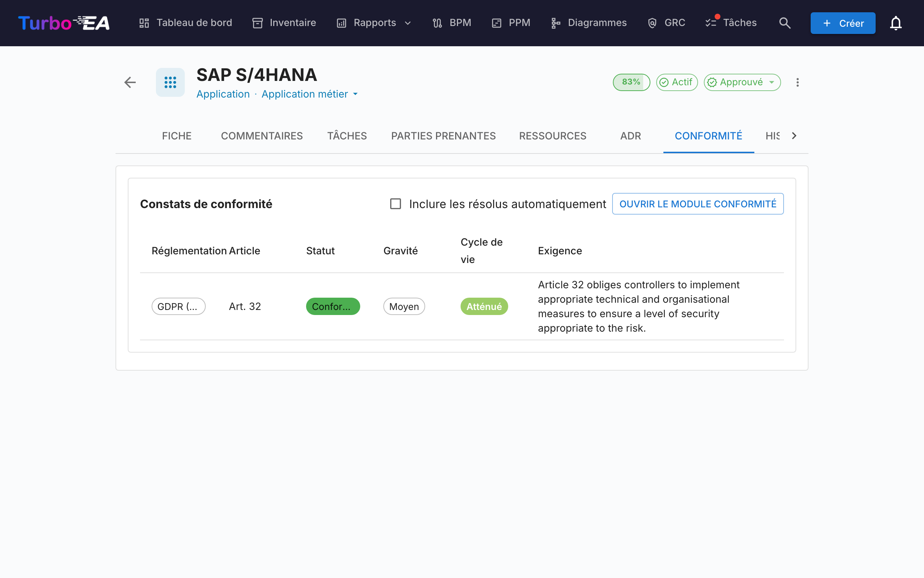Click the Exigence column header
924x578 pixels.
[x=560, y=251]
